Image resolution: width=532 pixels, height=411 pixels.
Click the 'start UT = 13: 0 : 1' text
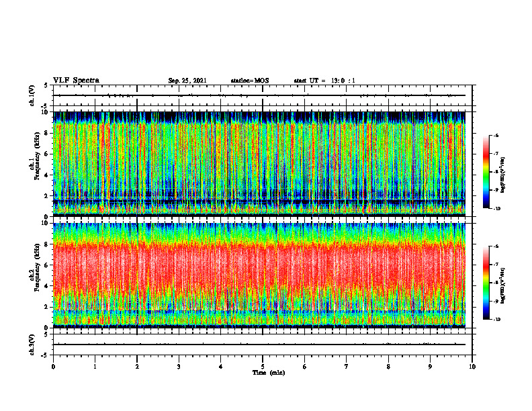tap(324, 81)
